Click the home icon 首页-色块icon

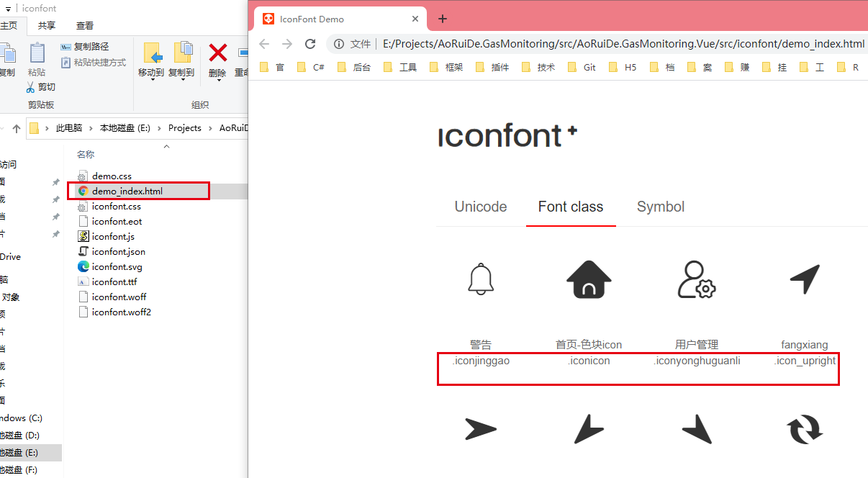[x=589, y=279]
